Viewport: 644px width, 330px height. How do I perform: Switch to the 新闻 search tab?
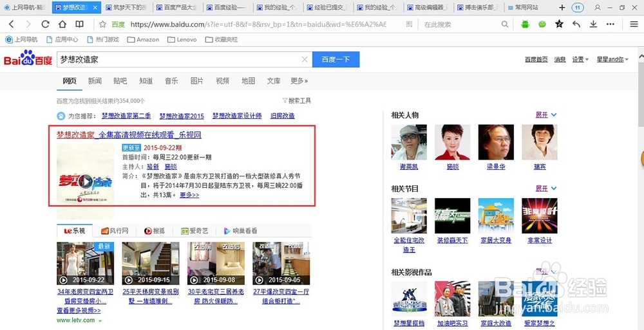click(95, 81)
